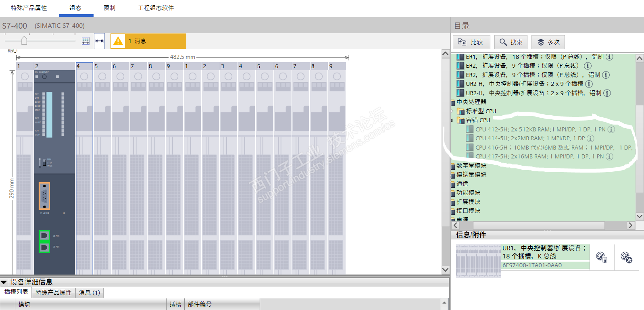Image resolution: width=644 pixels, height=310 pixels.
Task: Collapse the 容错 CPU tree node
Action: click(452, 120)
